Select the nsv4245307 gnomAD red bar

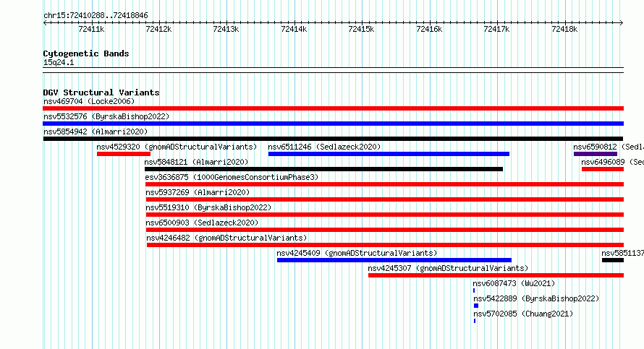496,275
